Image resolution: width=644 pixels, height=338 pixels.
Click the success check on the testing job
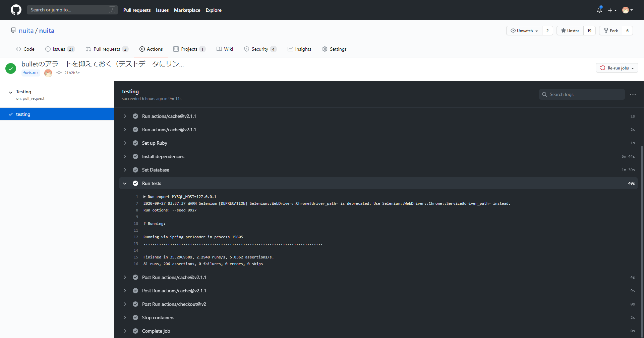tap(10, 114)
